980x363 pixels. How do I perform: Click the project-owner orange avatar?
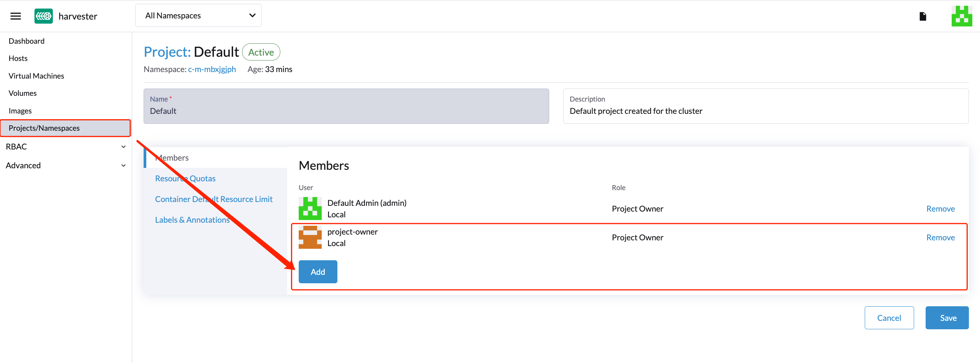tap(310, 237)
